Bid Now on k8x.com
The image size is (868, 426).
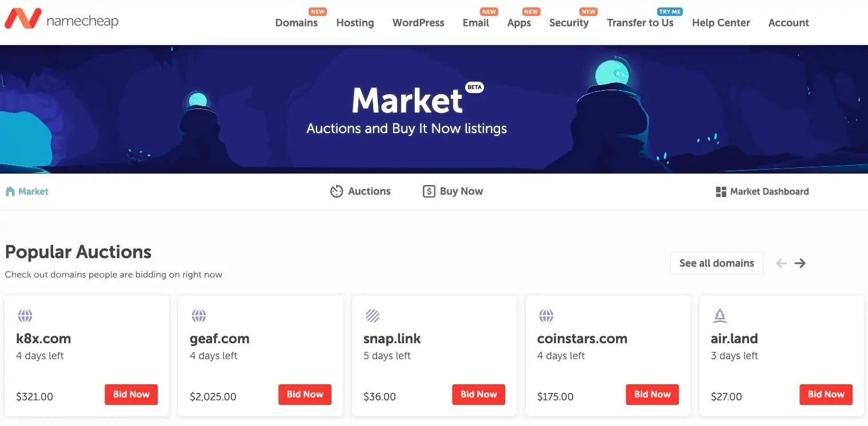[x=131, y=394]
